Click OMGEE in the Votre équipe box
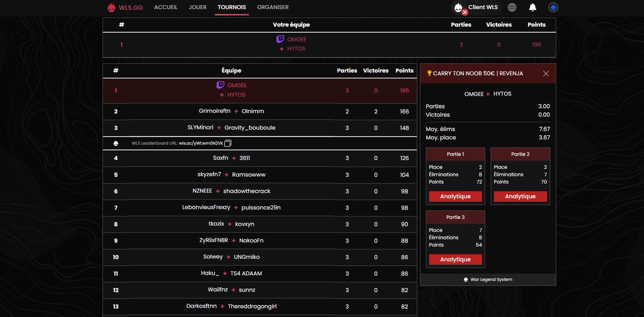 pos(297,40)
